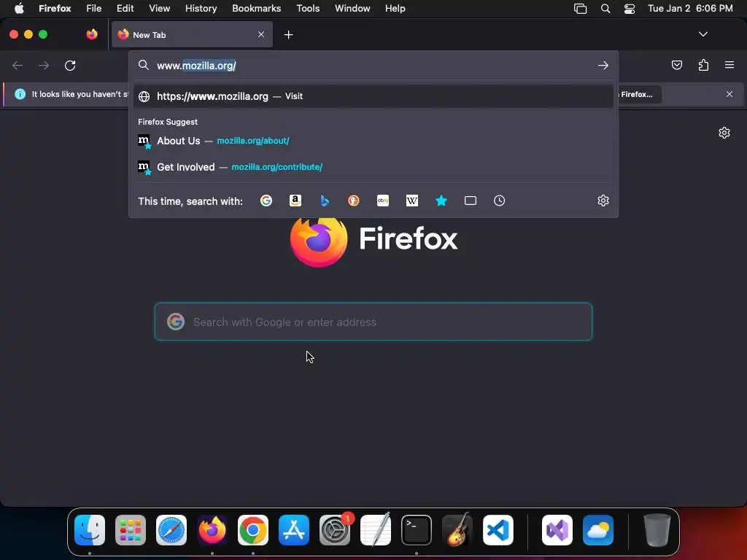747x560 pixels.
Task: Open the History menu
Action: (x=201, y=9)
